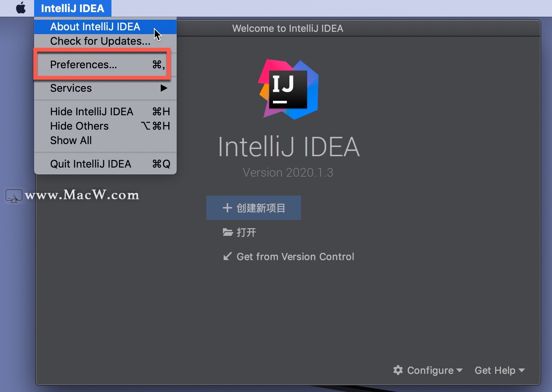Click the checkout arrow icon beside Get from Version Control
The image size is (552, 392).
(x=227, y=256)
